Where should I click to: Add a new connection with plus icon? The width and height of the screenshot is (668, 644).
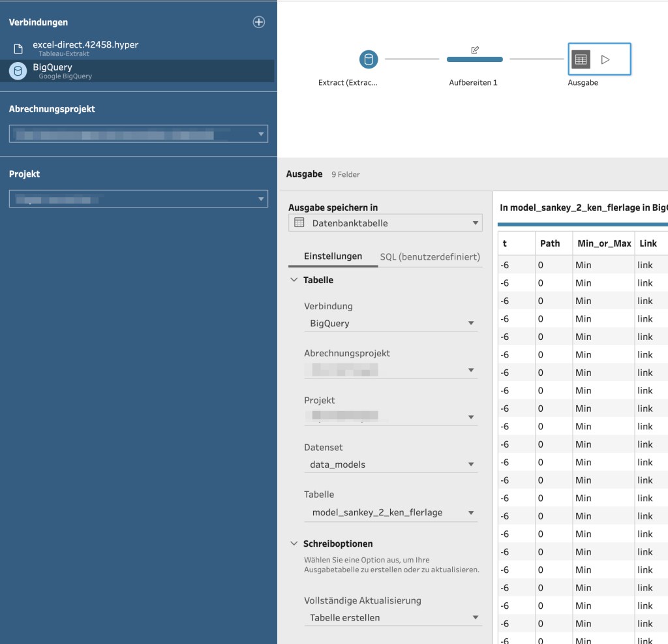coord(258,22)
